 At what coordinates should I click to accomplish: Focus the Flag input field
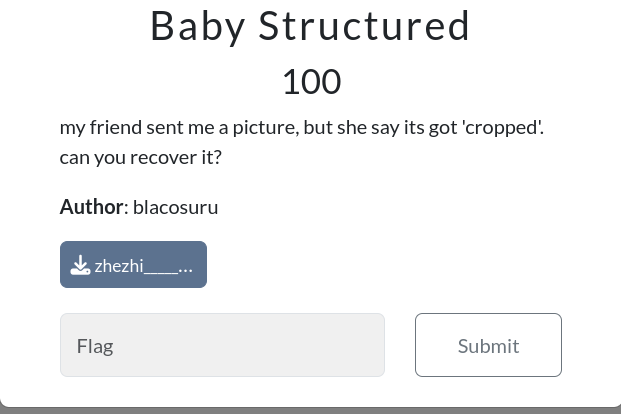click(222, 345)
